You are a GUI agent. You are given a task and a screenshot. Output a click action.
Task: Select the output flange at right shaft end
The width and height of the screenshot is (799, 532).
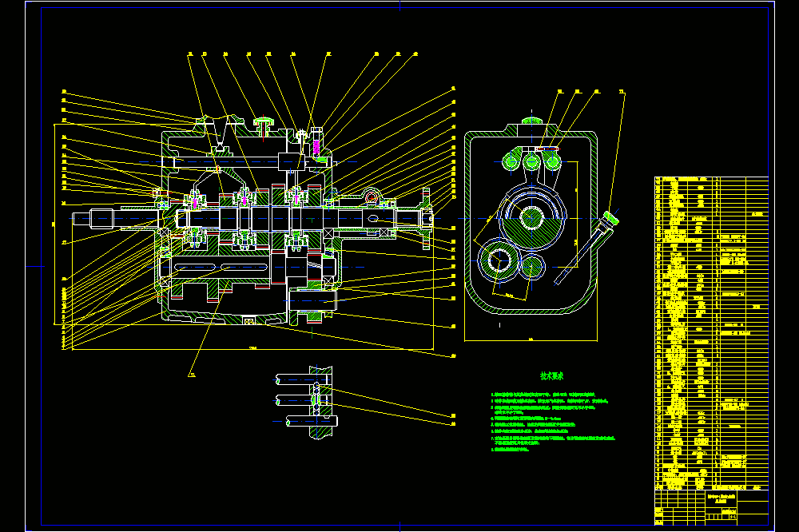coord(426,219)
